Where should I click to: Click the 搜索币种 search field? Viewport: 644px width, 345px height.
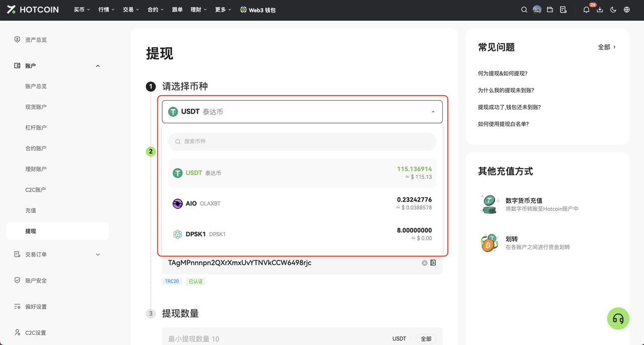[302, 141]
